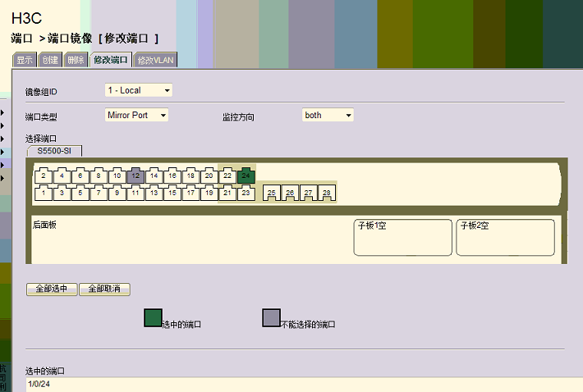Screen dimensions: 583x392
Task: Toggle port 22 selection
Action: coord(227,175)
